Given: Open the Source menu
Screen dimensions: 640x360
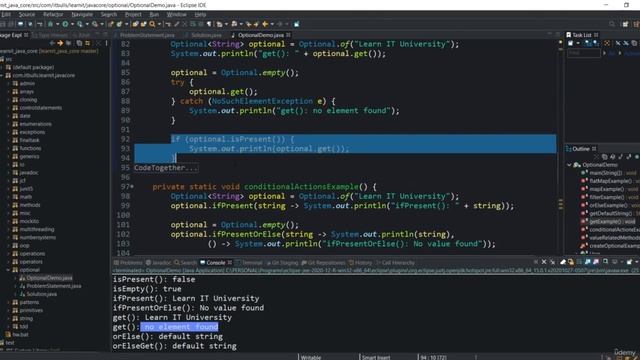Looking at the screenshot, I should [x=27, y=15].
